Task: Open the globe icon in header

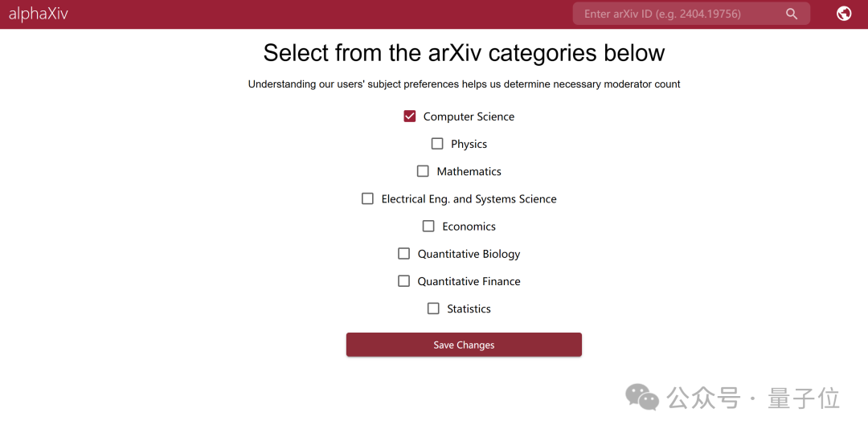Action: coord(844,14)
